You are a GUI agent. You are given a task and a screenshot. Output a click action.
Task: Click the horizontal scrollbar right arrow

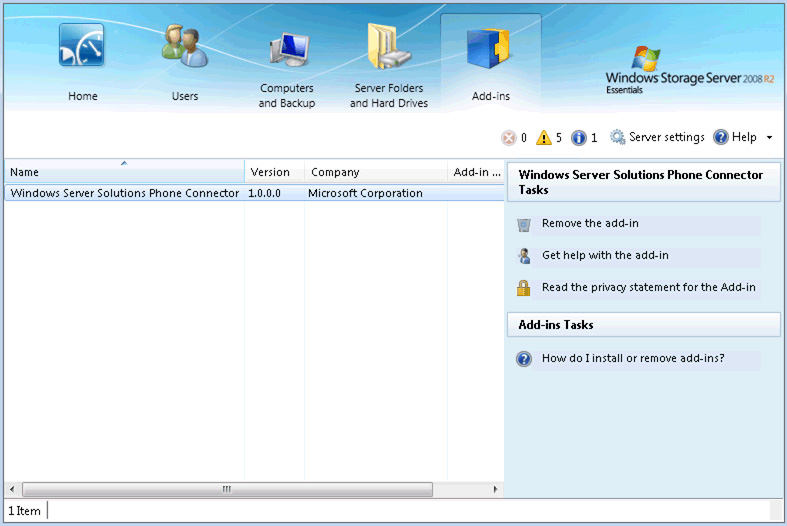[x=497, y=490]
